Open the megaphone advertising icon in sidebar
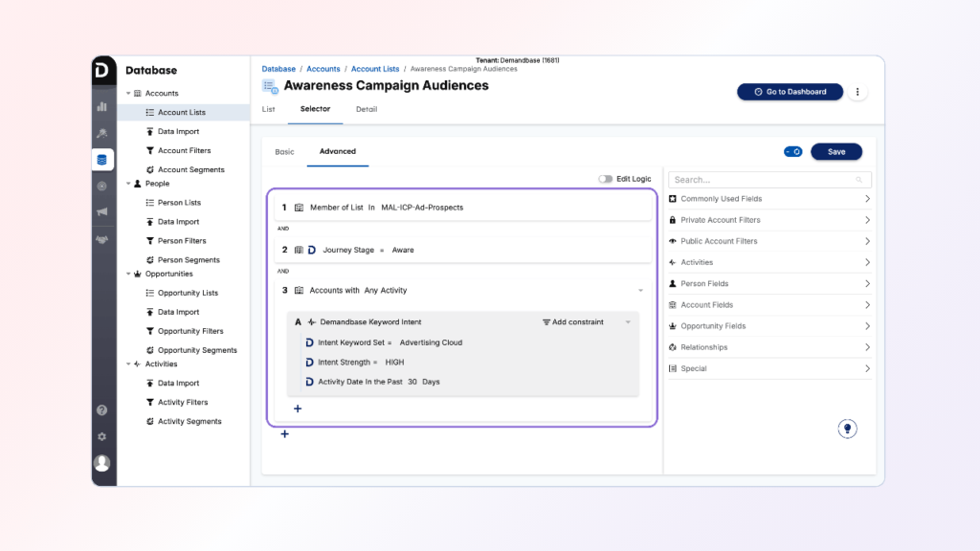The height and width of the screenshot is (551, 980). (x=102, y=212)
